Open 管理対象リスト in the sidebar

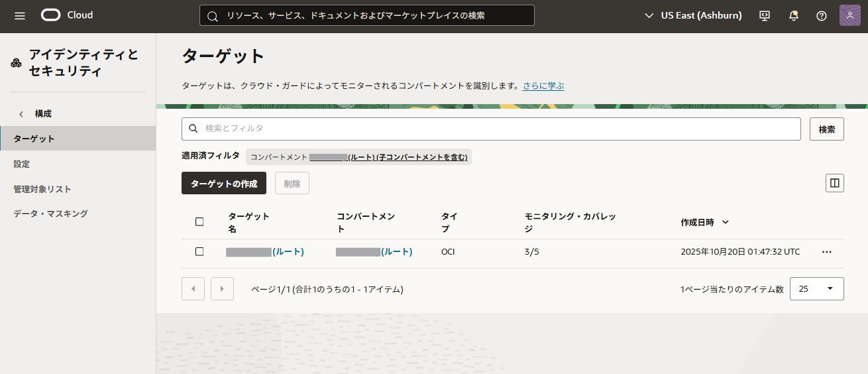[x=42, y=189]
